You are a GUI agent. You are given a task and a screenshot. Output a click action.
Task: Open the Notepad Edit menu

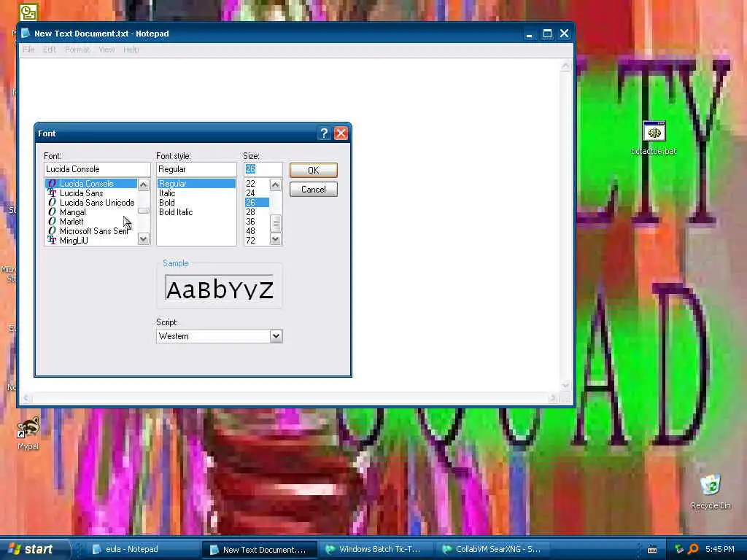pos(50,50)
